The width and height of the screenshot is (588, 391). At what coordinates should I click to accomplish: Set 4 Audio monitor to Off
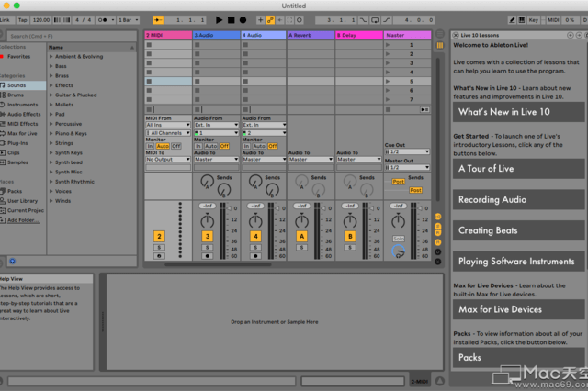coord(273,146)
